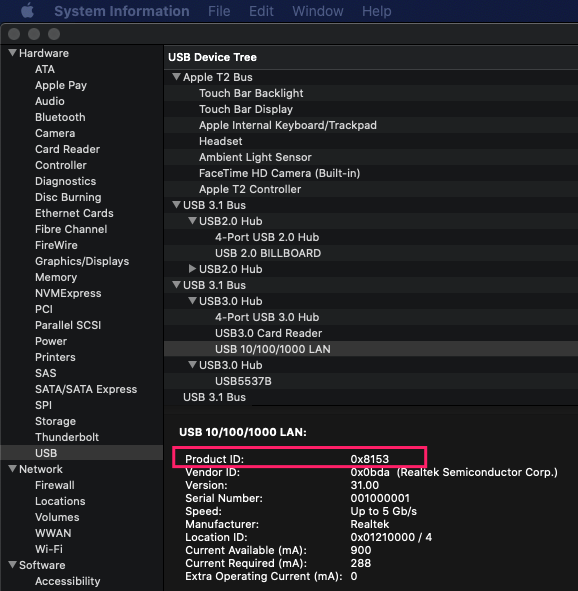This screenshot has width=578, height=591.
Task: Select Fibre Channel in the sidebar
Action: pyautogui.click(x=71, y=229)
